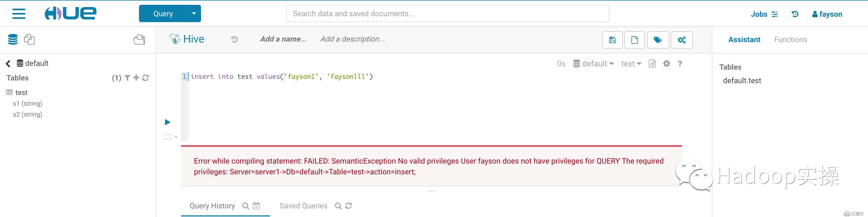Screen dimensions: 868x217
Task: Open the files folder icon in left panel
Action: [139, 39]
